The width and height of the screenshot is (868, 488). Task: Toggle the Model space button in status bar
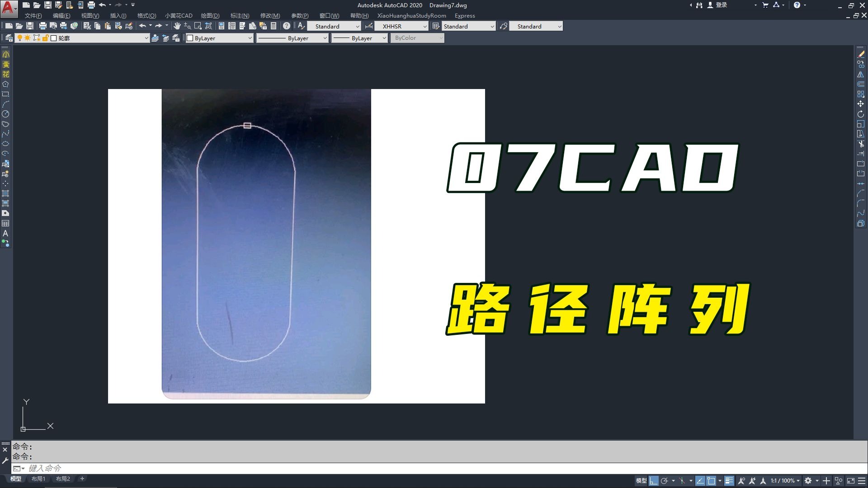(641, 481)
